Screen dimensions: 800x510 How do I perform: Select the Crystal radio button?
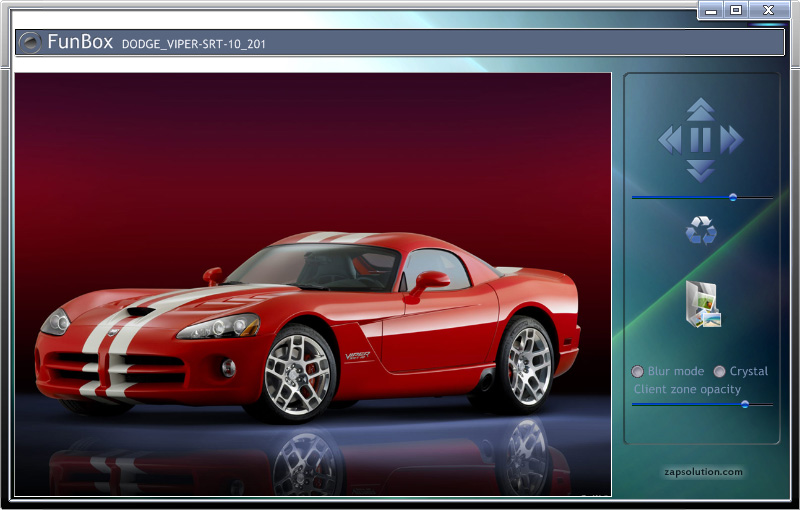tap(719, 371)
